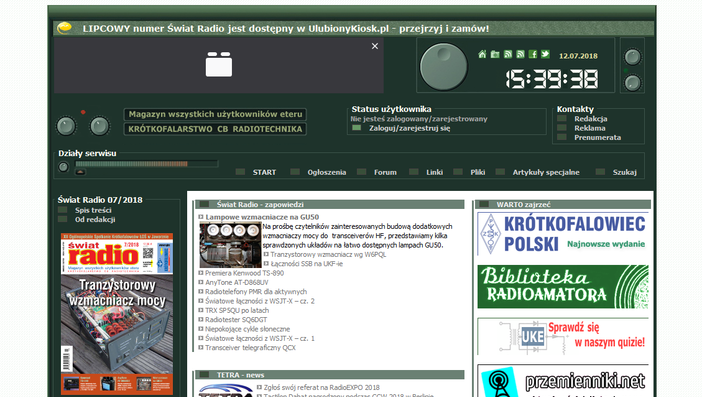Click the Działy serwisu level slider bar
The height and width of the screenshot is (397, 702).
(147, 164)
